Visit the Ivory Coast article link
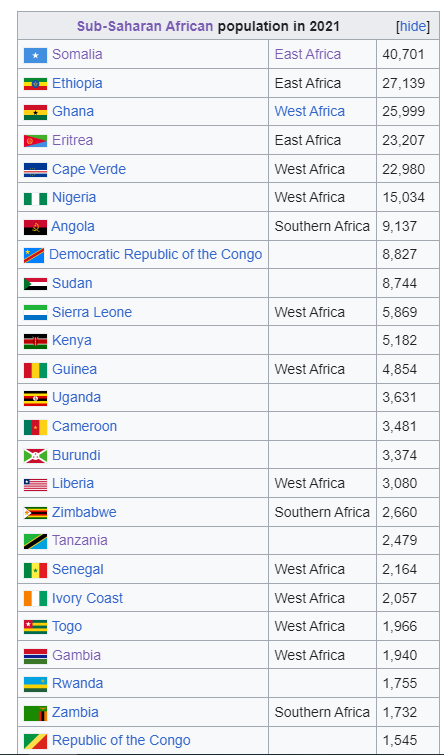 tap(87, 598)
